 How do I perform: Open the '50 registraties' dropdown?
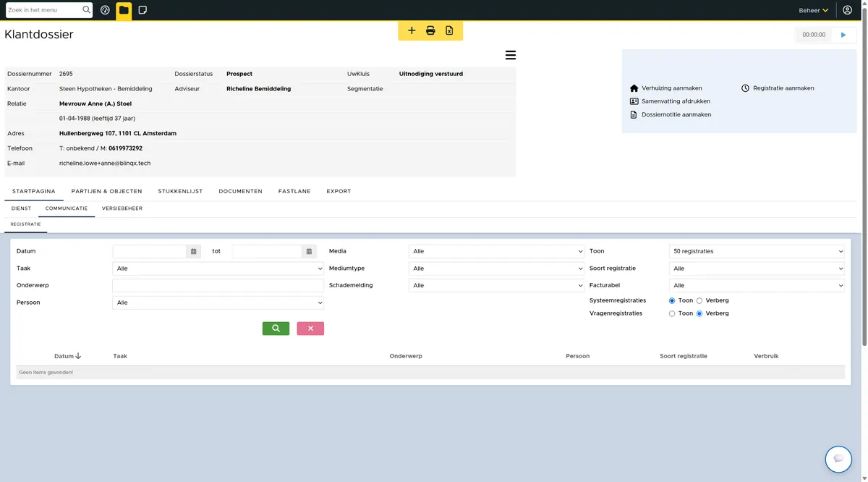pos(757,251)
